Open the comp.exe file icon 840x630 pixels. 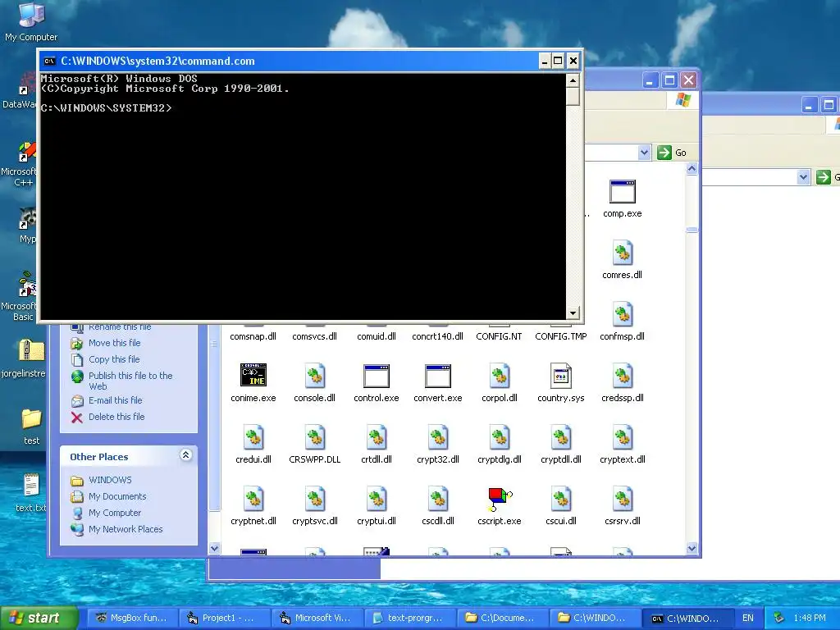622,192
